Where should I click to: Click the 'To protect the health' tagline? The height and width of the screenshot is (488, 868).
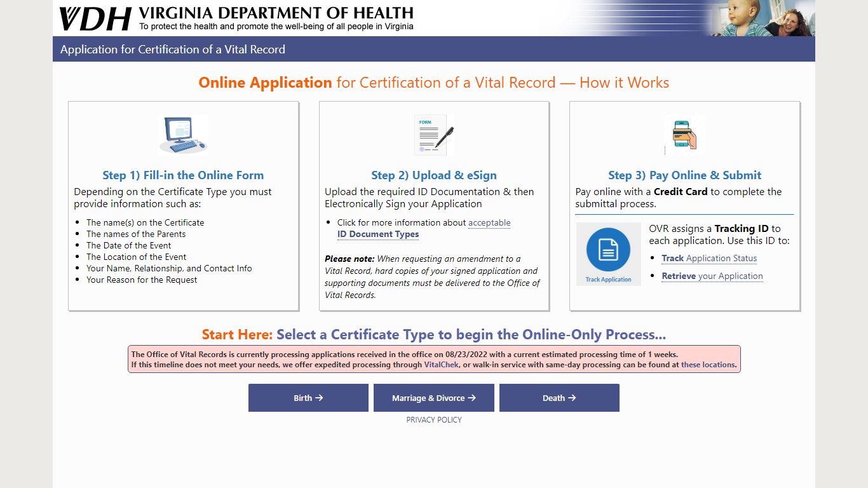click(x=276, y=27)
